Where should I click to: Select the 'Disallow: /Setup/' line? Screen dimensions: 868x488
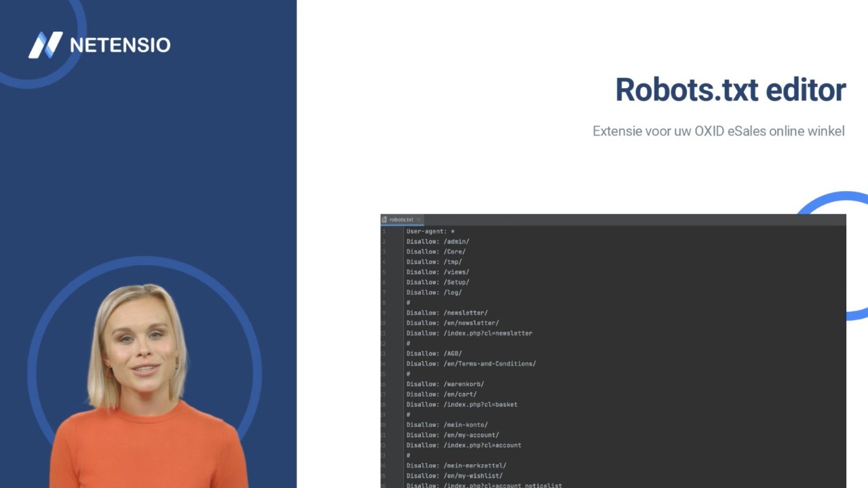[437, 282]
